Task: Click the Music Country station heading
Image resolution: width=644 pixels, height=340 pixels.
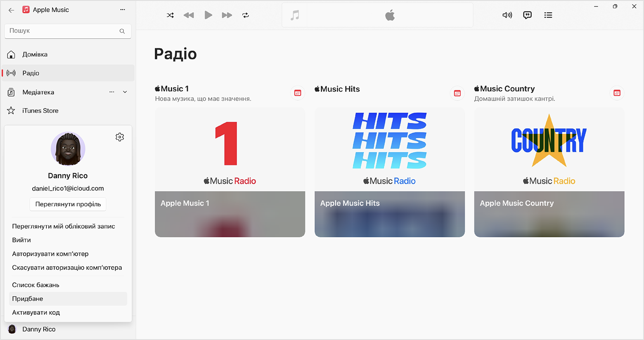Action: [x=504, y=89]
